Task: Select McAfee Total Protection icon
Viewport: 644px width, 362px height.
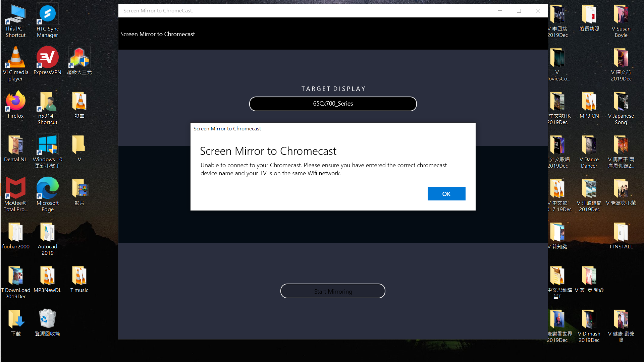Action: tap(15, 195)
